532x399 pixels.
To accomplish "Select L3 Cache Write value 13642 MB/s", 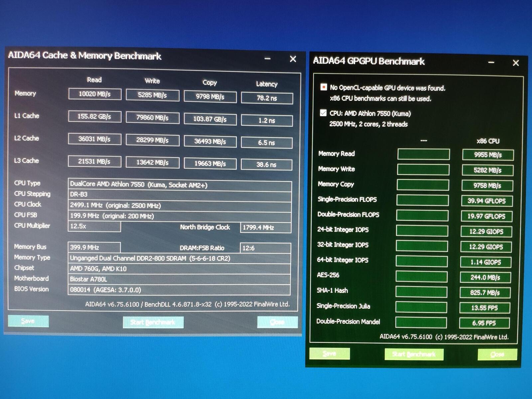I will tap(153, 163).
